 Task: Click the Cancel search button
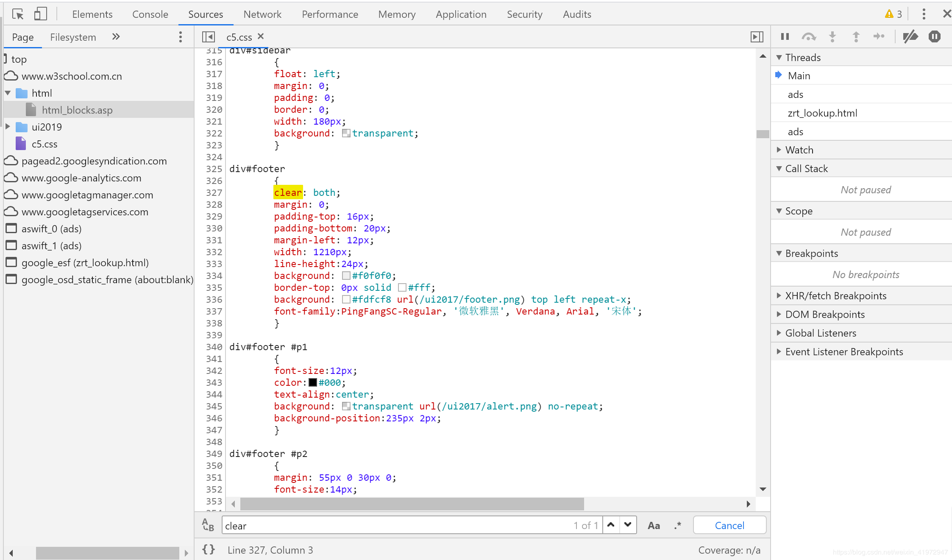click(x=729, y=525)
